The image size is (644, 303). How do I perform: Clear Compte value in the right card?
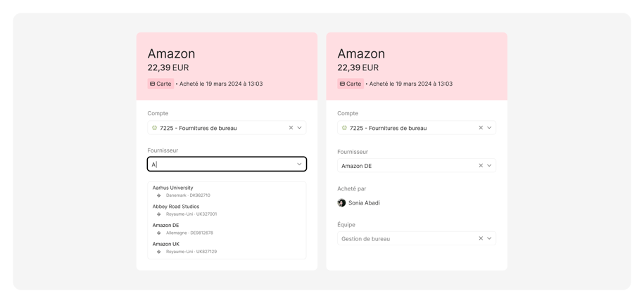481,128
